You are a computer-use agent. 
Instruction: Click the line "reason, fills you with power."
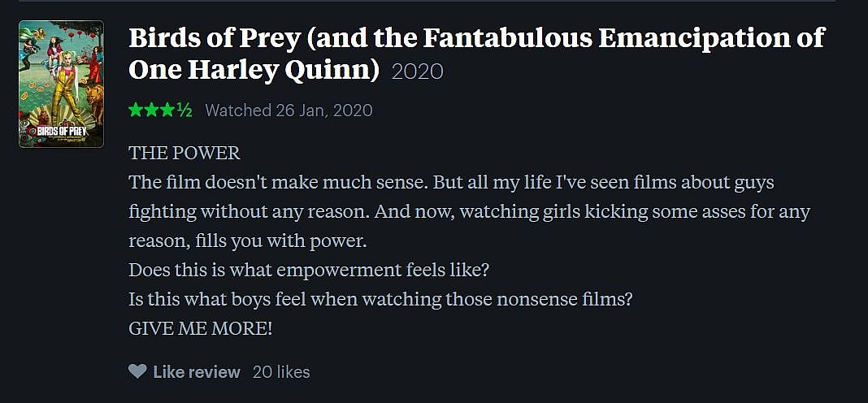tap(249, 240)
